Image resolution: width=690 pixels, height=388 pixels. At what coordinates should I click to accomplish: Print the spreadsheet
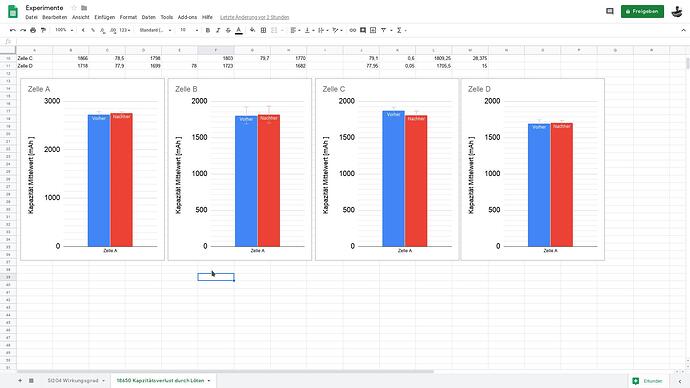point(33,30)
